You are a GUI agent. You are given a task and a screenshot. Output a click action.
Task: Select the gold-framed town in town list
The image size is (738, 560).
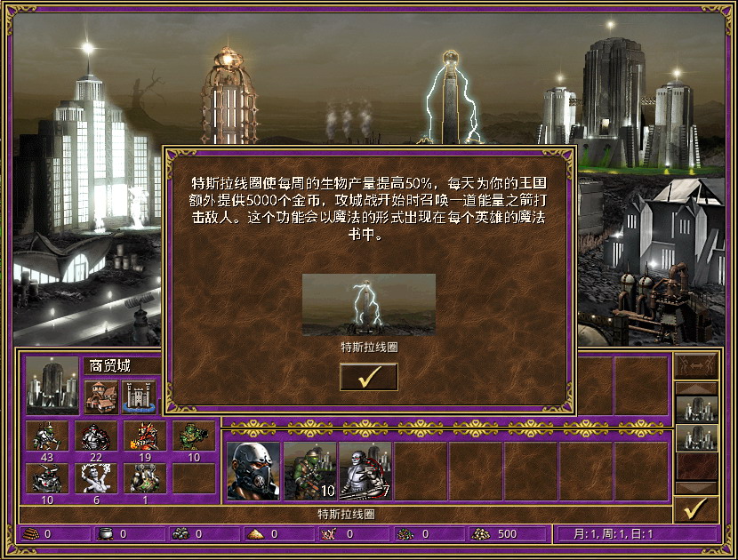click(696, 437)
